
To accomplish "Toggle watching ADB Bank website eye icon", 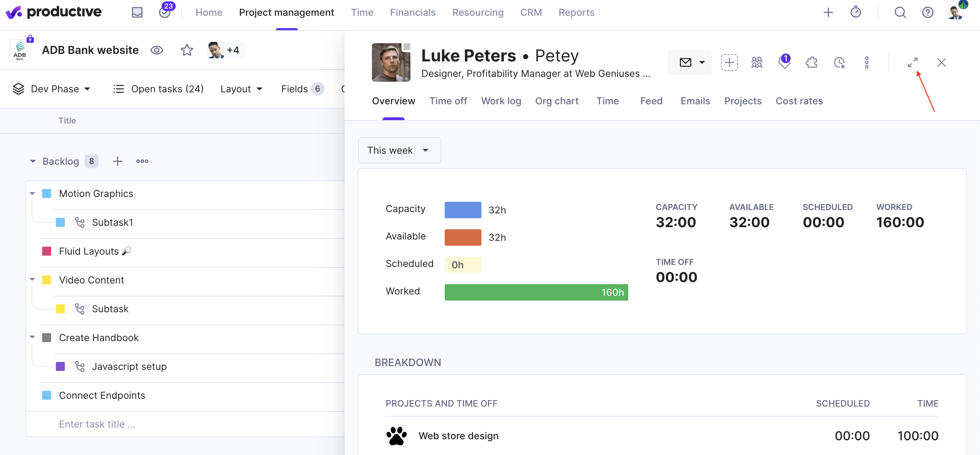I will pyautogui.click(x=157, y=50).
